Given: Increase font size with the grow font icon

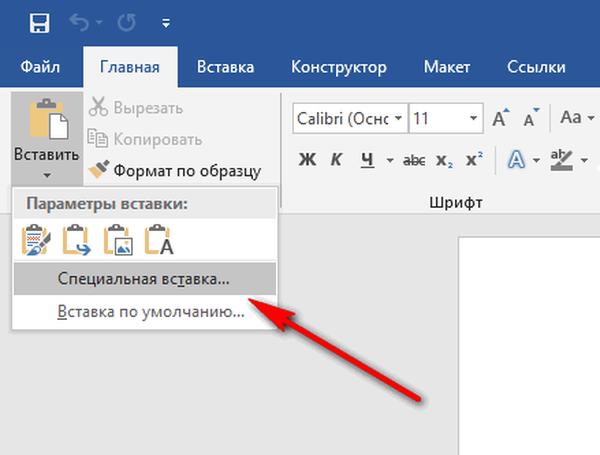Looking at the screenshot, I should pos(501,119).
